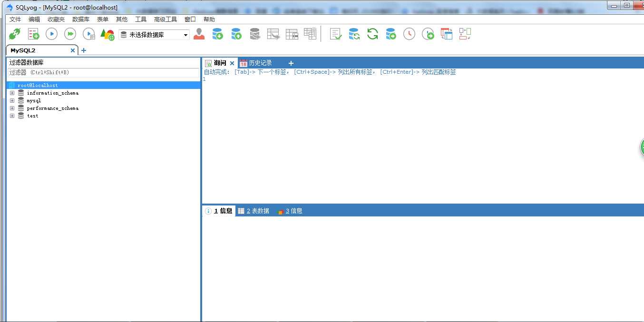
Task: Close the MySQL2 connection tab
Action: pos(73,50)
